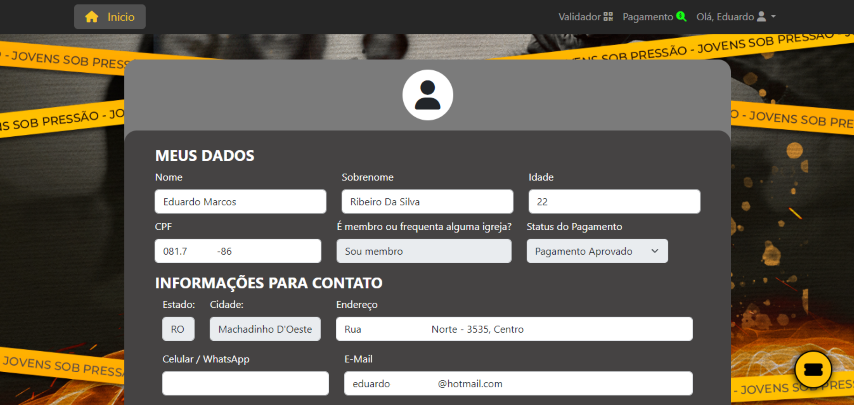Click the Endereço label
Screen dimensions: 854x405
click(357, 305)
